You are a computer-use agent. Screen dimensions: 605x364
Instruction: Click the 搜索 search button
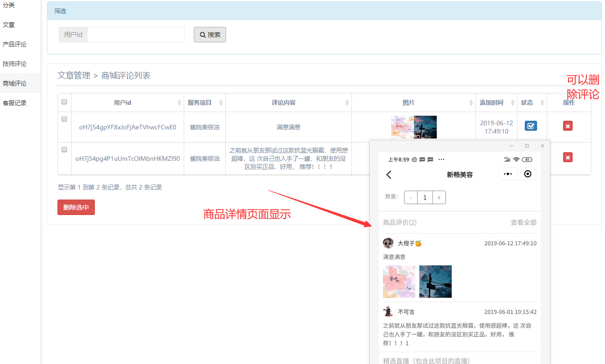(210, 35)
